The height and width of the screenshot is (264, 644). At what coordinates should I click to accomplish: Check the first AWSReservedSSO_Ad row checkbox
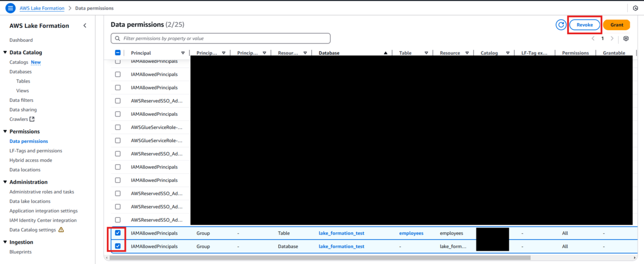click(118, 101)
